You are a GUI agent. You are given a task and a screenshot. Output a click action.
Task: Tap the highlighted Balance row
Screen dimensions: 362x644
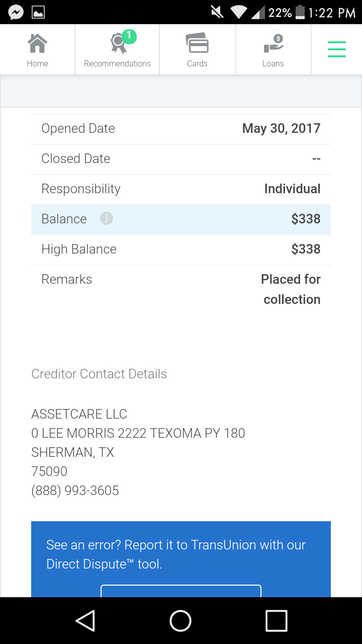(181, 219)
